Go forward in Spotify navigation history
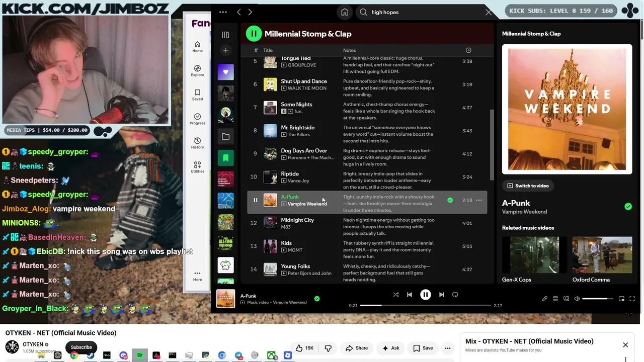 pyautogui.click(x=250, y=12)
